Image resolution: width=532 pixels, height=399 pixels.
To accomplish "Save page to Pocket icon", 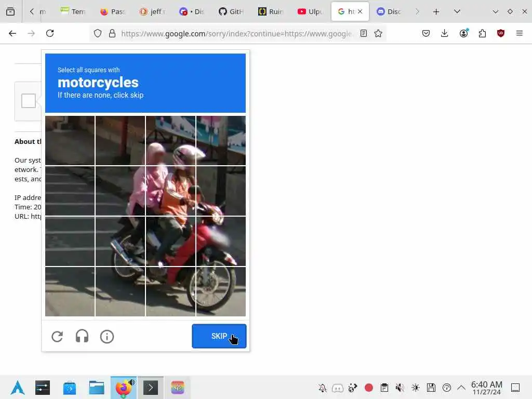I will click(x=426, y=33).
